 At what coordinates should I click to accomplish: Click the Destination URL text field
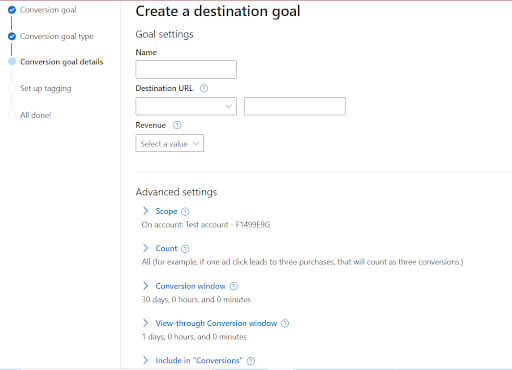coord(295,106)
